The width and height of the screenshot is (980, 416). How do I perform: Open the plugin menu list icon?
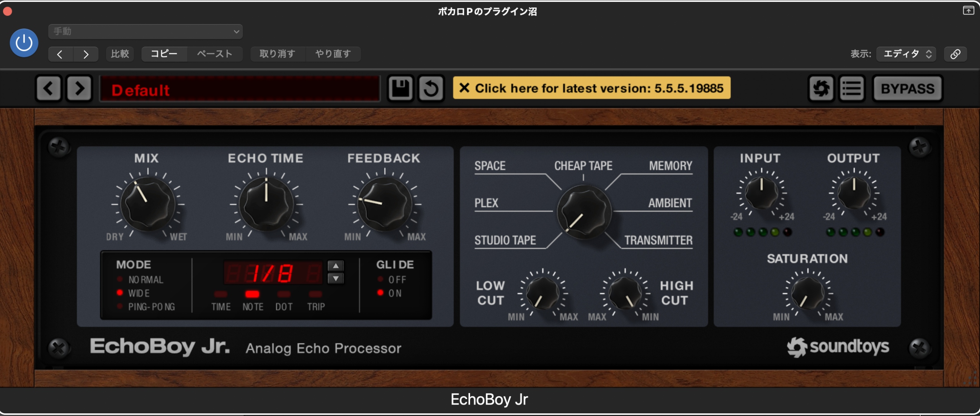click(x=852, y=88)
